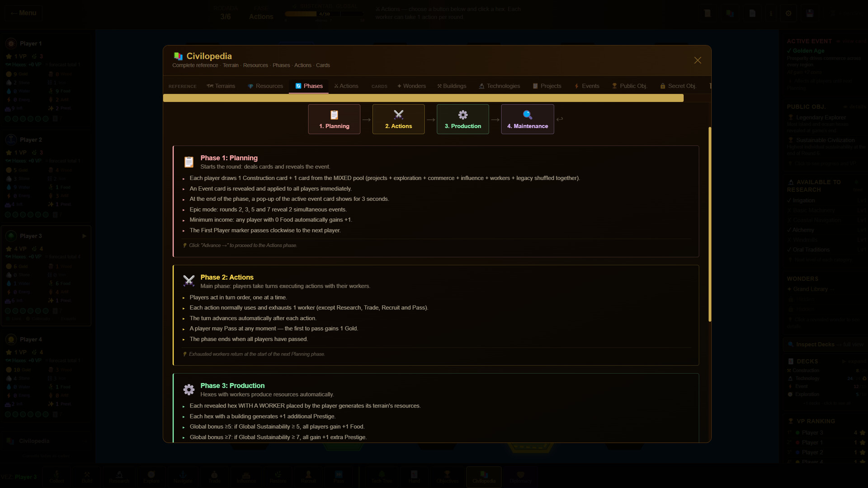Viewport: 868px width, 488px height.
Task: Select the Public Obj. trophy tab
Action: tap(629, 86)
